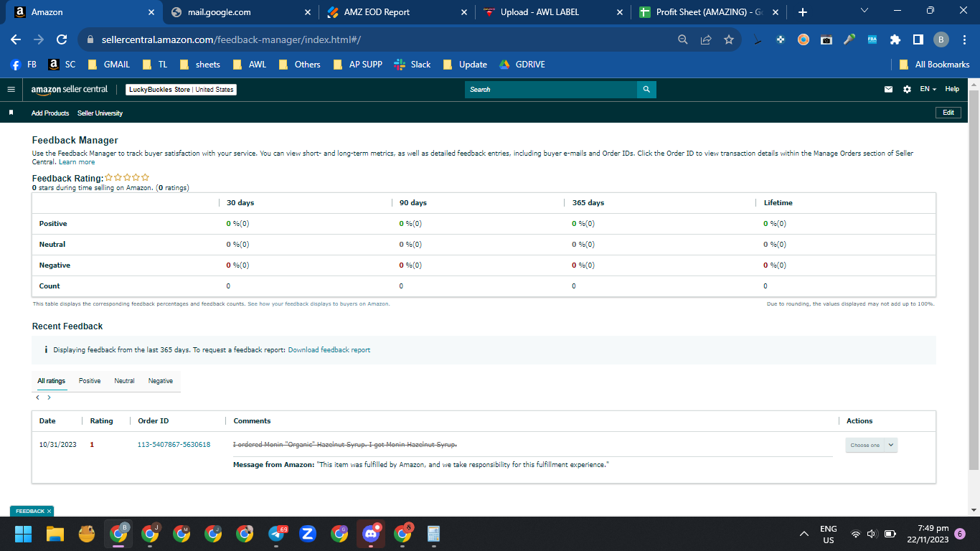Switch to the mail.google.com browser tab
This screenshot has width=980, height=551.
pos(240,12)
